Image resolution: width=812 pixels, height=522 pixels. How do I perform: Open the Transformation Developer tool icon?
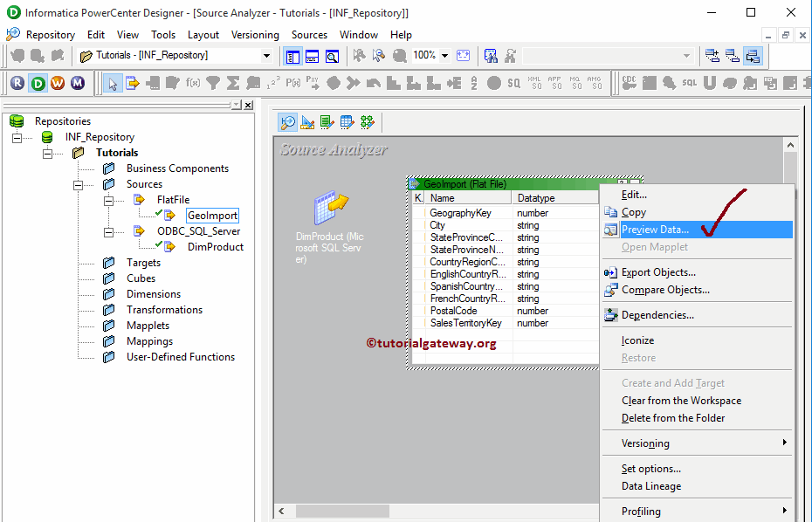(327, 122)
